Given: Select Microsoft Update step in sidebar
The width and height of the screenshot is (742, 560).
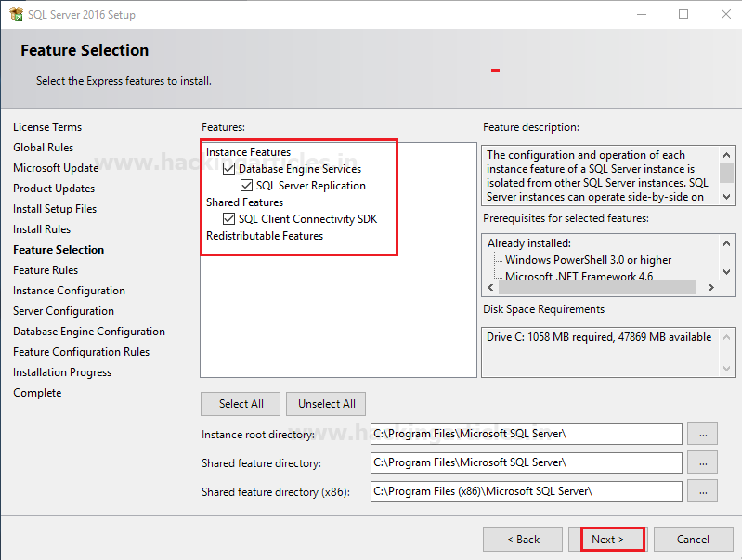Looking at the screenshot, I should pyautogui.click(x=56, y=167).
